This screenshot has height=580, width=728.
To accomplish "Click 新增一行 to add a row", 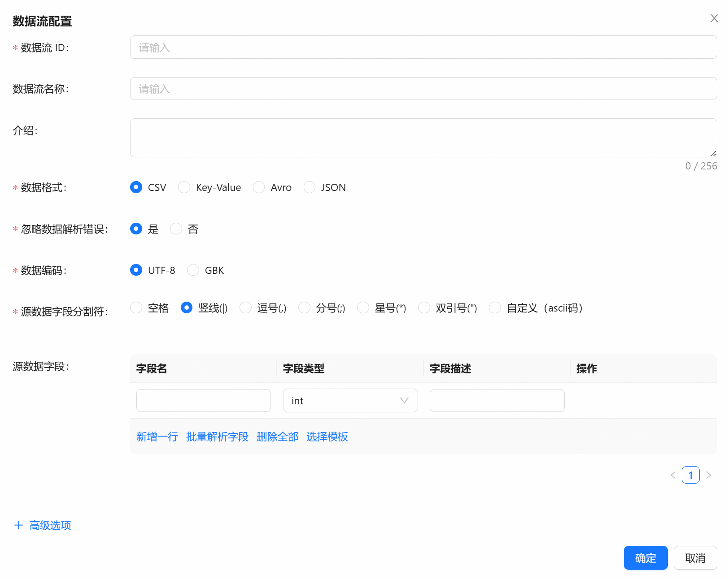I will pyautogui.click(x=157, y=437).
